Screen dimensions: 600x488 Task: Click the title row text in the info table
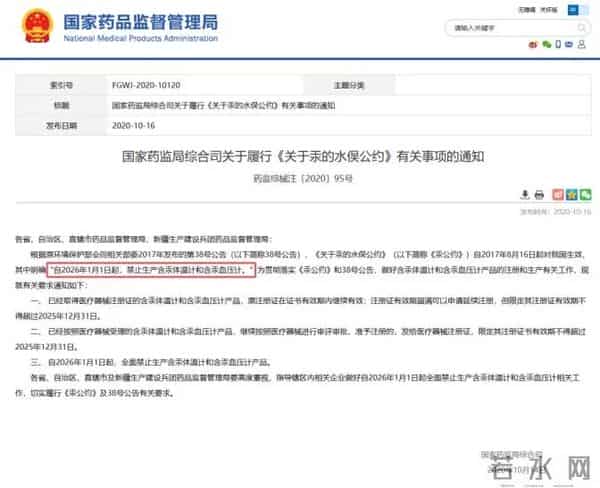[223, 105]
